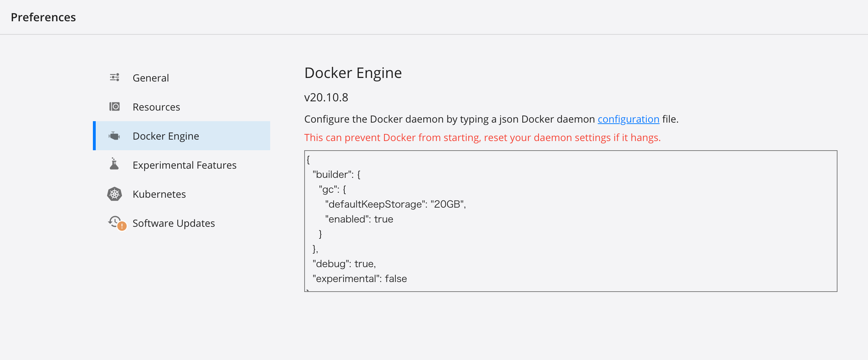Click the Kubernetes wheel icon

(x=115, y=194)
